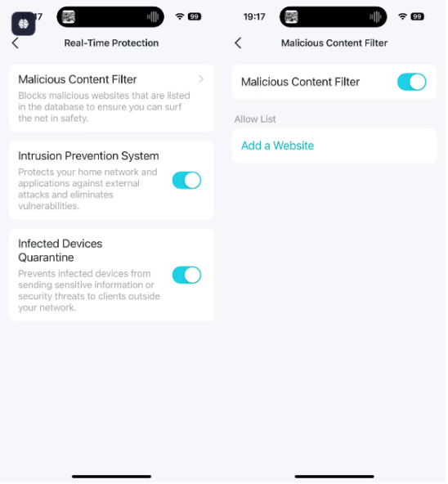Tap Add a Website link
This screenshot has width=448, height=484.
pyautogui.click(x=277, y=146)
